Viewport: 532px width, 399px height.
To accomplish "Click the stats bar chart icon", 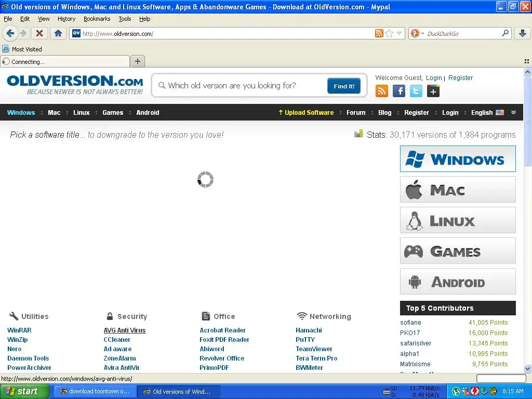I will [x=358, y=134].
